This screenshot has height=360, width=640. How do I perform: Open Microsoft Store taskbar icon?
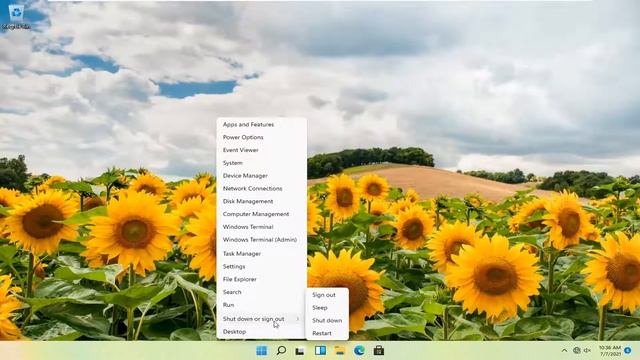pos(379,351)
